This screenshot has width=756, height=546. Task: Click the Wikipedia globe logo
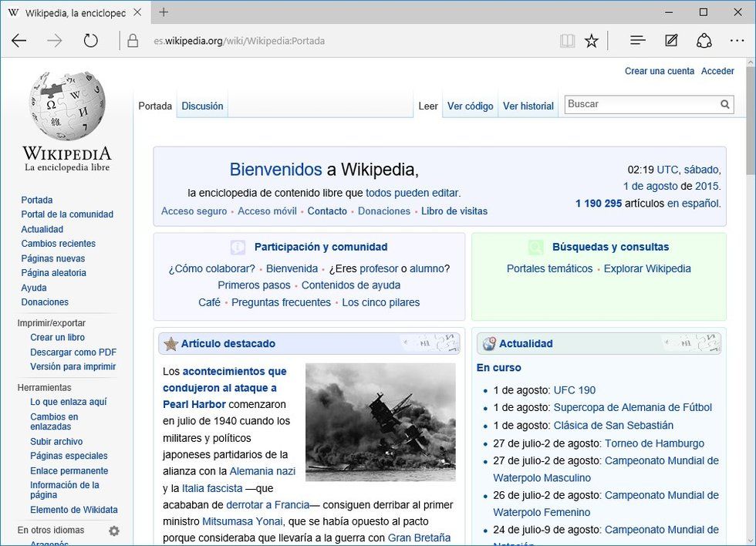click(x=67, y=104)
